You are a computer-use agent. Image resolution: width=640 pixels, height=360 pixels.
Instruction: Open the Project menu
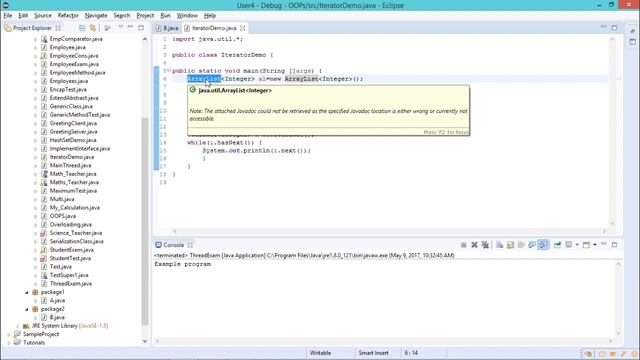pyautogui.click(x=145, y=16)
